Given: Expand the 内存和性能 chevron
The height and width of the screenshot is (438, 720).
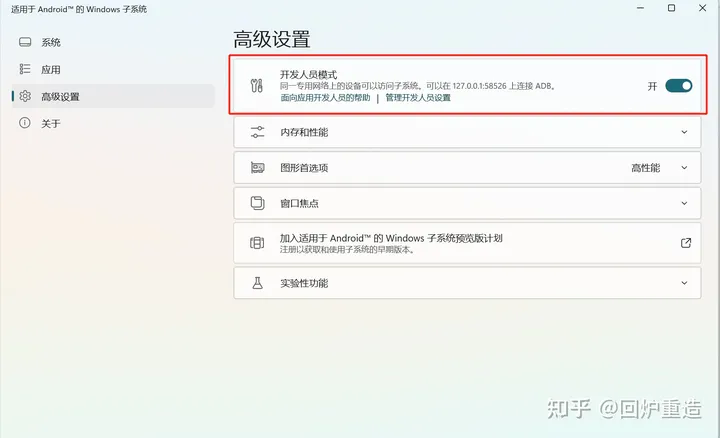Looking at the screenshot, I should (684, 132).
